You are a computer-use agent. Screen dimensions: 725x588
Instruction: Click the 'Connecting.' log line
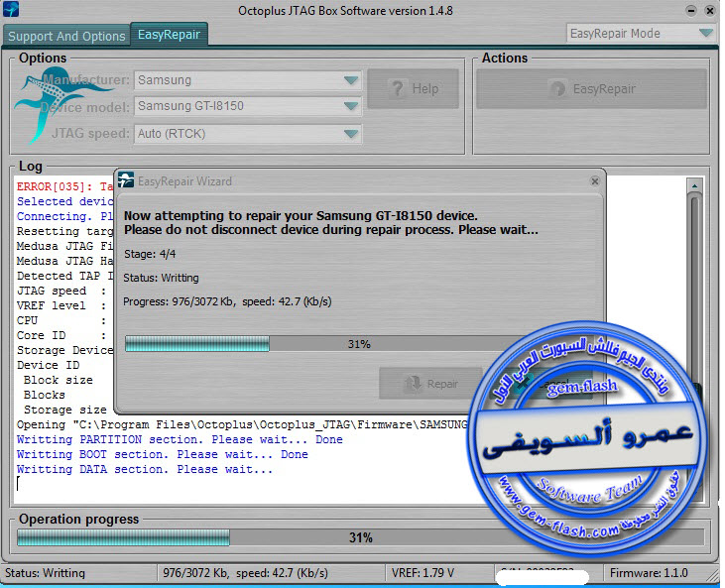(x=64, y=216)
